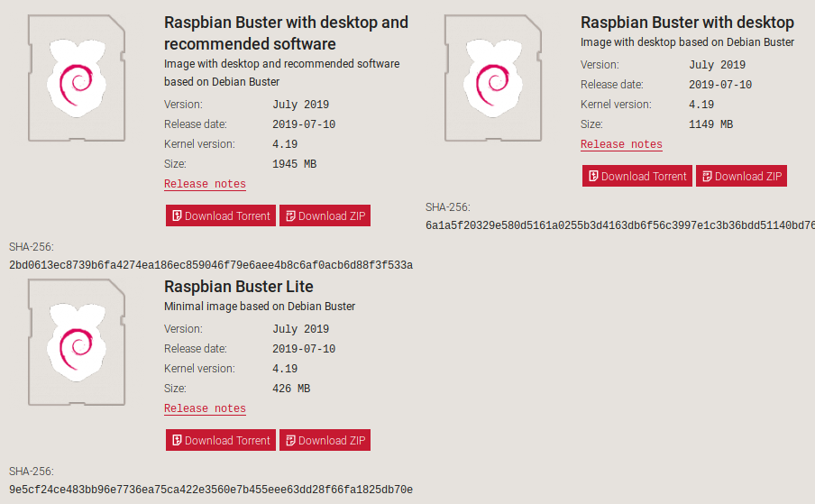
Task: Click the Raspbian Buster Lite heading
Action: click(x=239, y=287)
